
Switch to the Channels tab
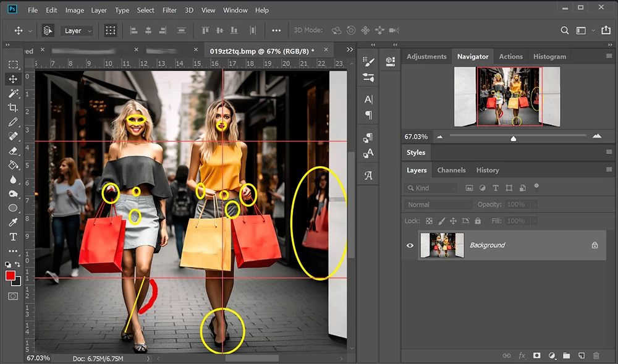coord(451,170)
